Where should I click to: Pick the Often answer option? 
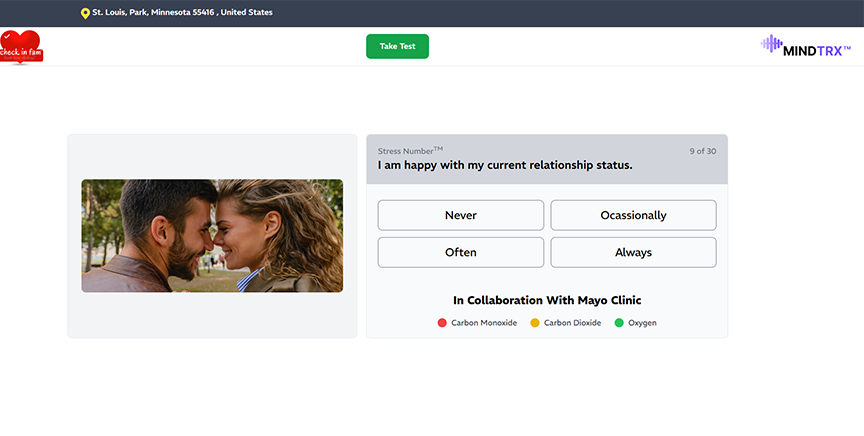click(x=460, y=252)
